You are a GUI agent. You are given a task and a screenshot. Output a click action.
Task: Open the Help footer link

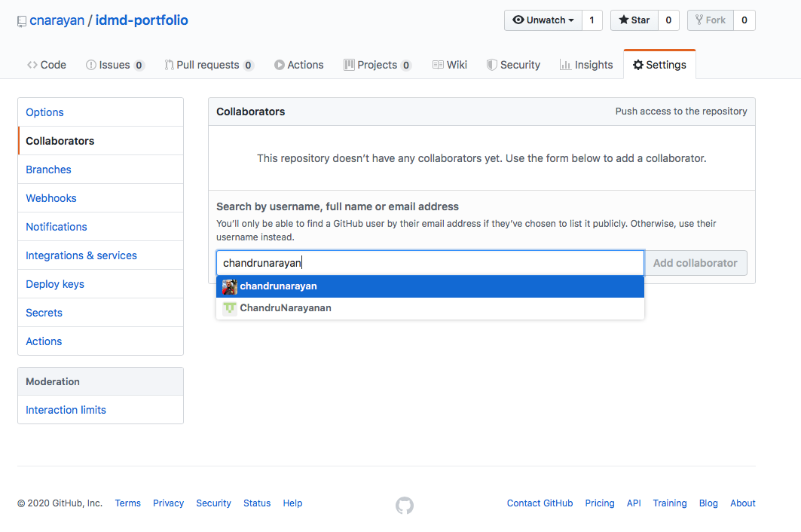pos(292,503)
